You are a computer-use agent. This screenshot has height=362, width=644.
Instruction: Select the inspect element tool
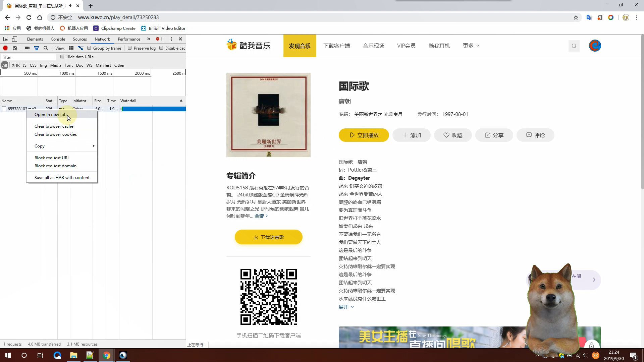tap(5, 39)
